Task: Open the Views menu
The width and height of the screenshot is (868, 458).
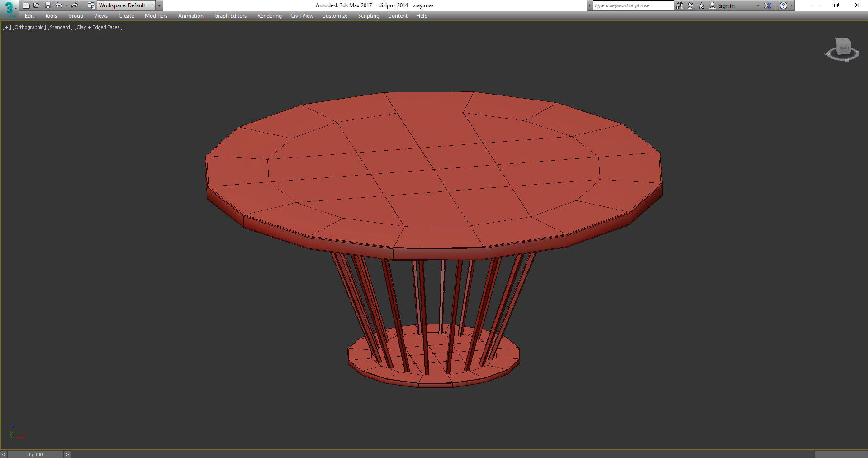Action: coord(100,16)
